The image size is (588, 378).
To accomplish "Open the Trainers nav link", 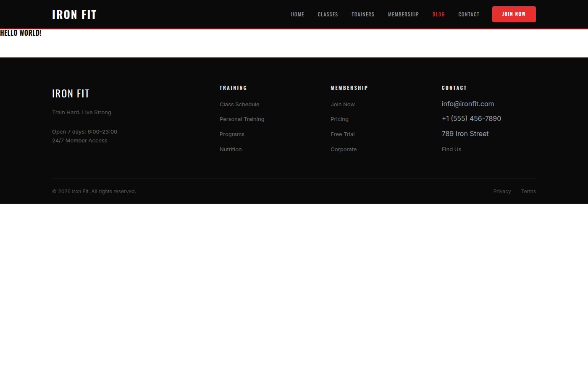I will 363,14.
